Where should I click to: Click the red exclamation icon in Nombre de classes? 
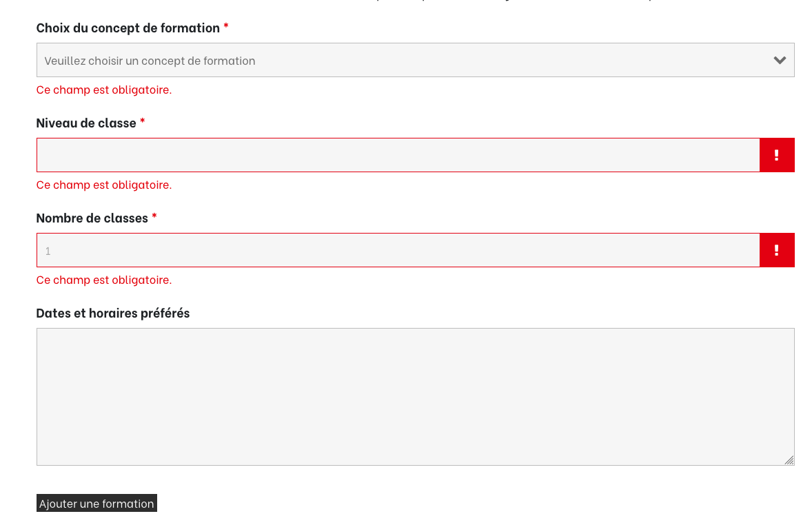click(x=776, y=250)
